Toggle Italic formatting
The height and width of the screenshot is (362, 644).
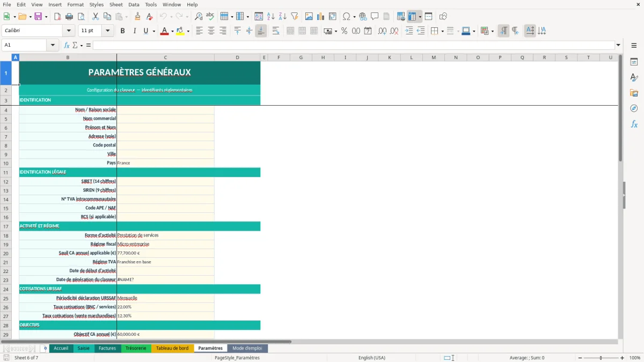pos(134,31)
